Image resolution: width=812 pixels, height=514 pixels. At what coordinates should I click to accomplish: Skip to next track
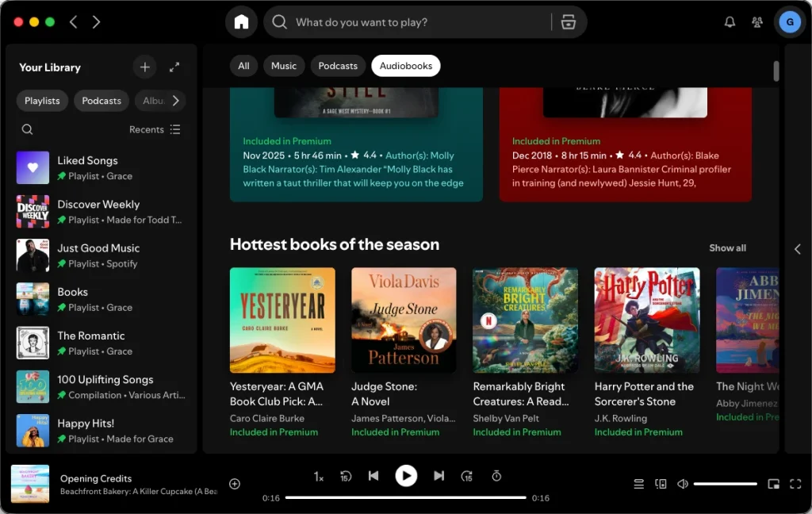[439, 476]
